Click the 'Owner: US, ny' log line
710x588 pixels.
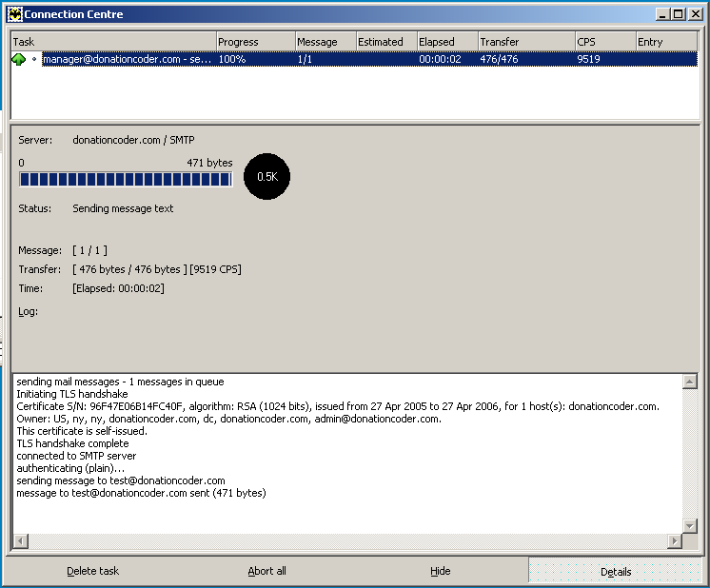coord(228,419)
